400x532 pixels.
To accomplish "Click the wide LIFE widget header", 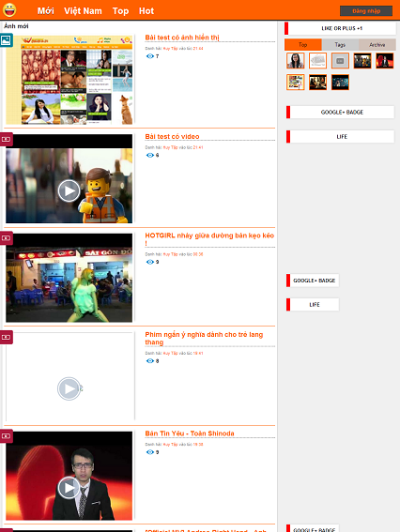I will (x=340, y=137).
